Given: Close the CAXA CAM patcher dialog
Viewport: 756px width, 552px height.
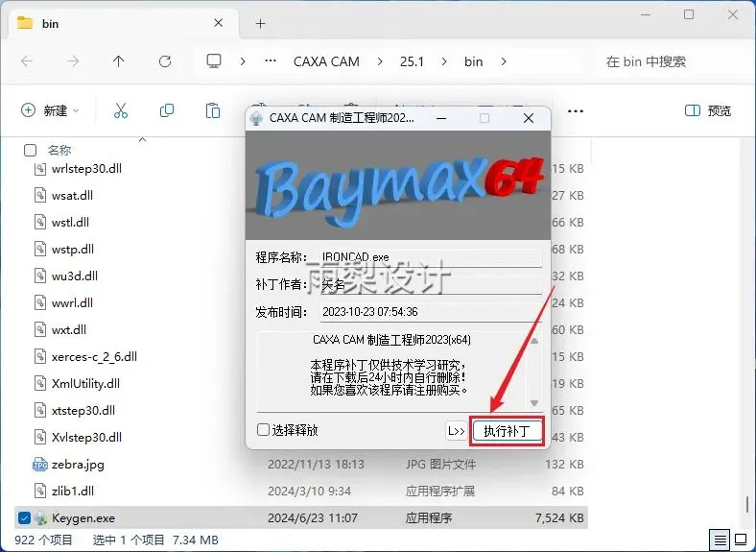Looking at the screenshot, I should 529,118.
